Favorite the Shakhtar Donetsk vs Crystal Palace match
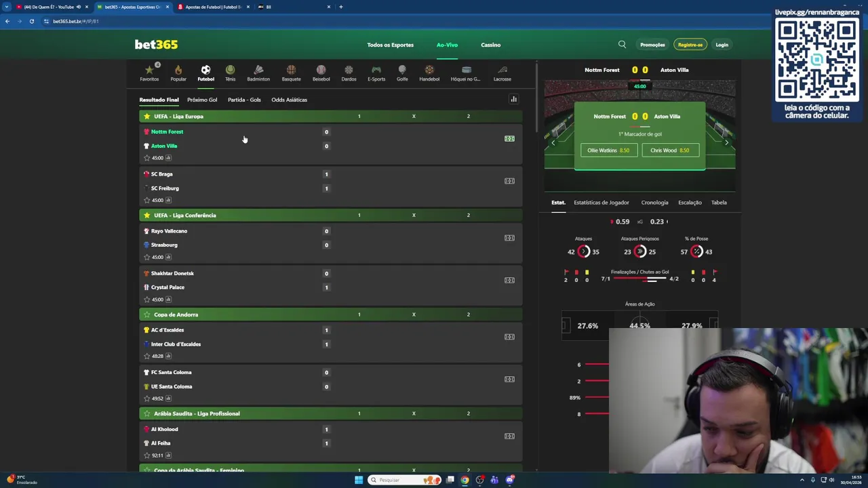The image size is (868, 488). 146,299
